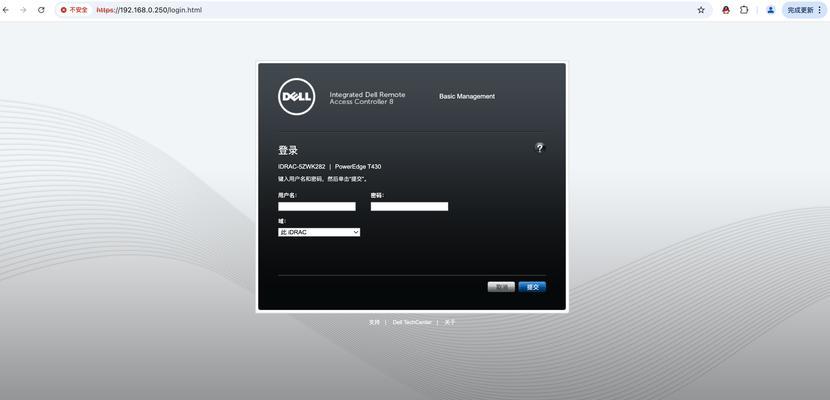830x400 pixels.
Task: Click the Basic Management text
Action: point(467,96)
